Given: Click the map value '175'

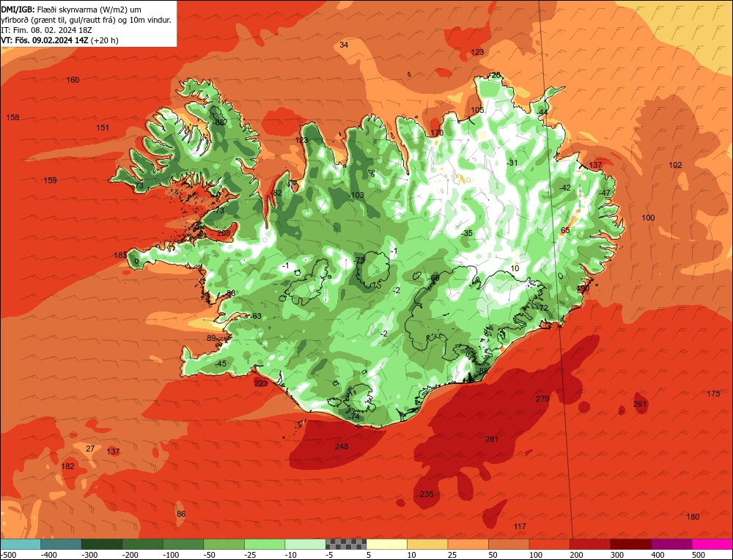Looking at the screenshot, I should click(x=713, y=394).
